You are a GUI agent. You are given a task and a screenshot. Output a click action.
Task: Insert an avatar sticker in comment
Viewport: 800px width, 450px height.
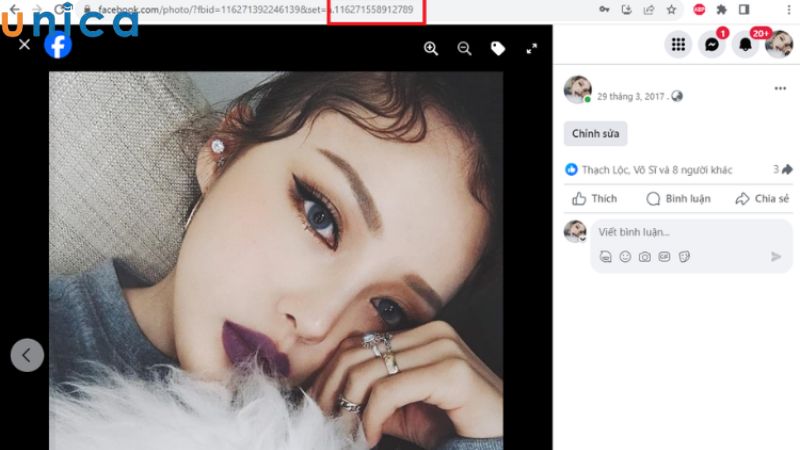pos(606,257)
